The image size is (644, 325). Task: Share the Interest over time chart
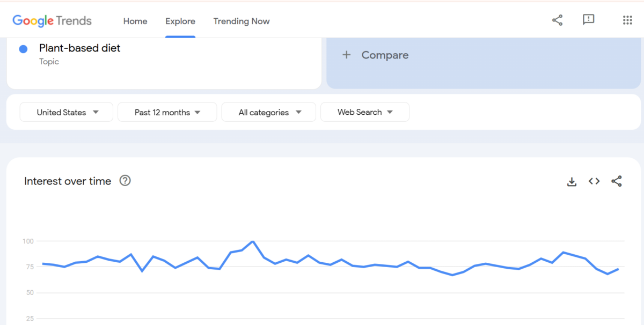click(617, 181)
